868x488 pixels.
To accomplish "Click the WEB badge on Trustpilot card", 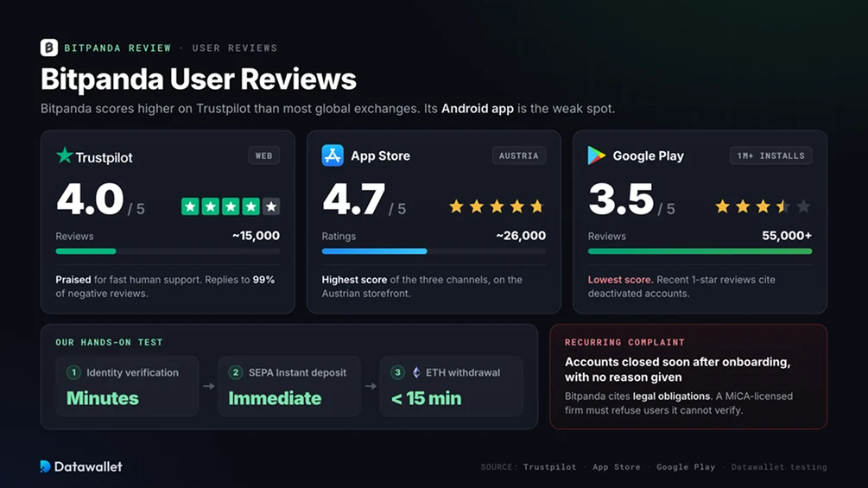I will (264, 155).
